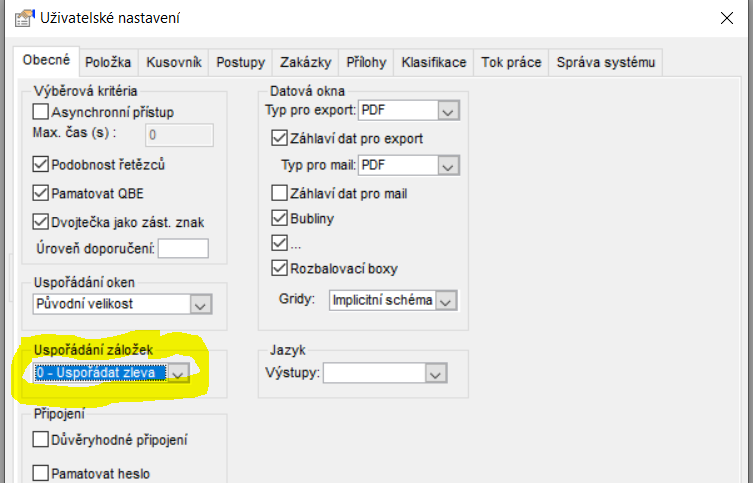
Task: Click the Uživatelské nastavení title bar icon
Action: pyautogui.click(x=24, y=19)
